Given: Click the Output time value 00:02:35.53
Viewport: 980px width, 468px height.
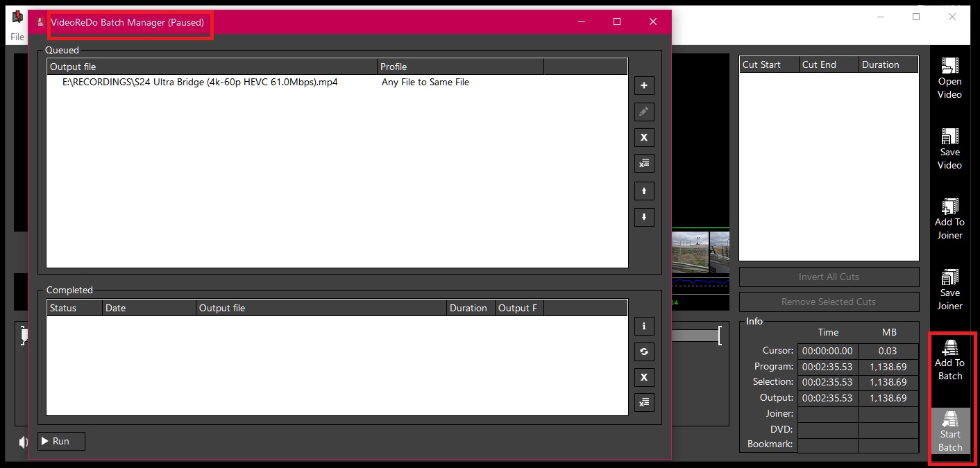Looking at the screenshot, I should pos(827,398).
